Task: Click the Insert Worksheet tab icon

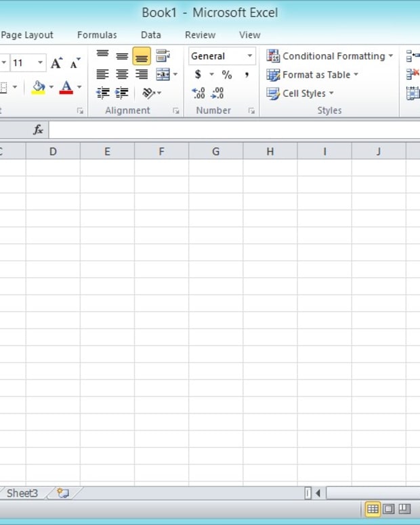Action: (x=63, y=493)
